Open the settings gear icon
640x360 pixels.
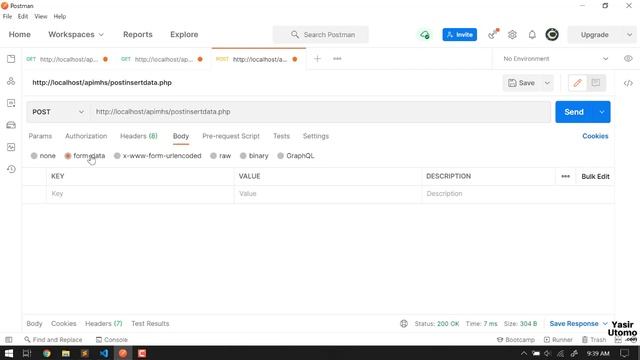512,35
